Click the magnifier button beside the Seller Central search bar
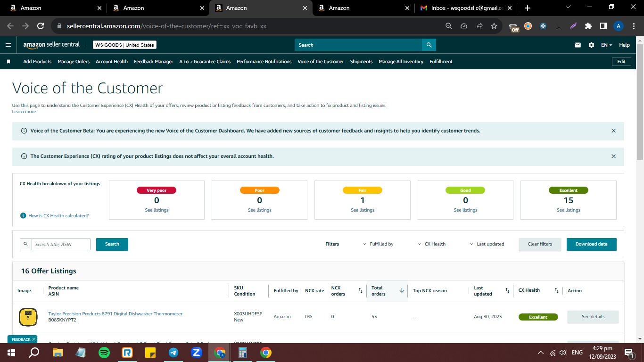 pyautogui.click(x=429, y=45)
